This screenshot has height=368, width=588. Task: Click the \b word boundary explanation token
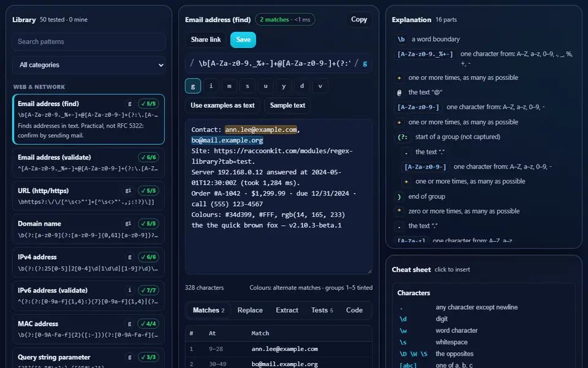click(401, 39)
